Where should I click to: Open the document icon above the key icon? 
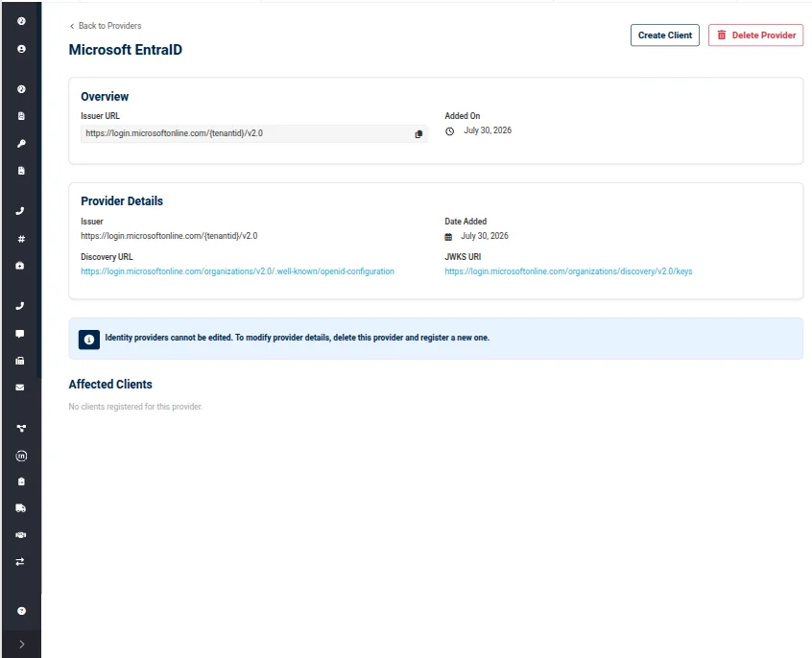pyautogui.click(x=21, y=116)
